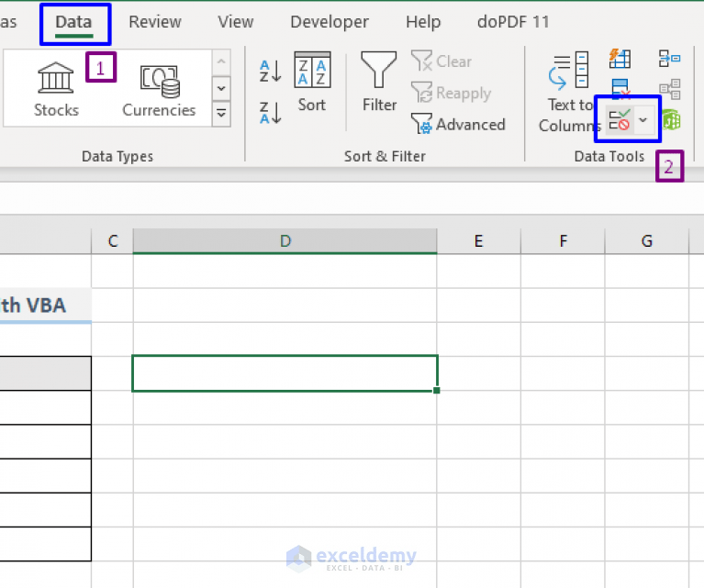
Task: Open the Data ribbon tab
Action: point(74,22)
